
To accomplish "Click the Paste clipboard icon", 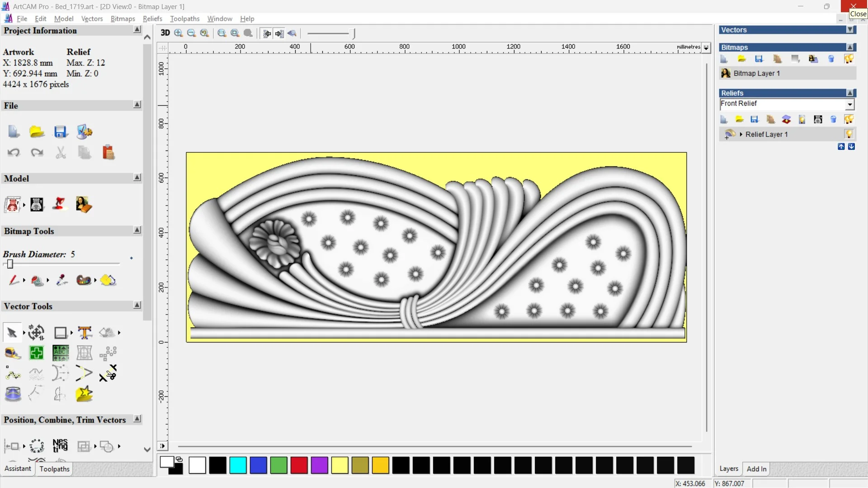I will coord(108,153).
